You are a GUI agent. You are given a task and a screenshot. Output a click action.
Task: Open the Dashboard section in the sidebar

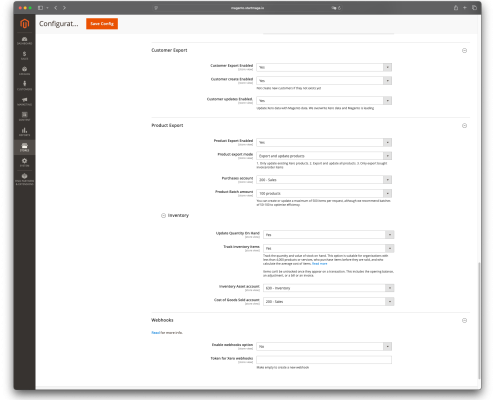pos(24,41)
